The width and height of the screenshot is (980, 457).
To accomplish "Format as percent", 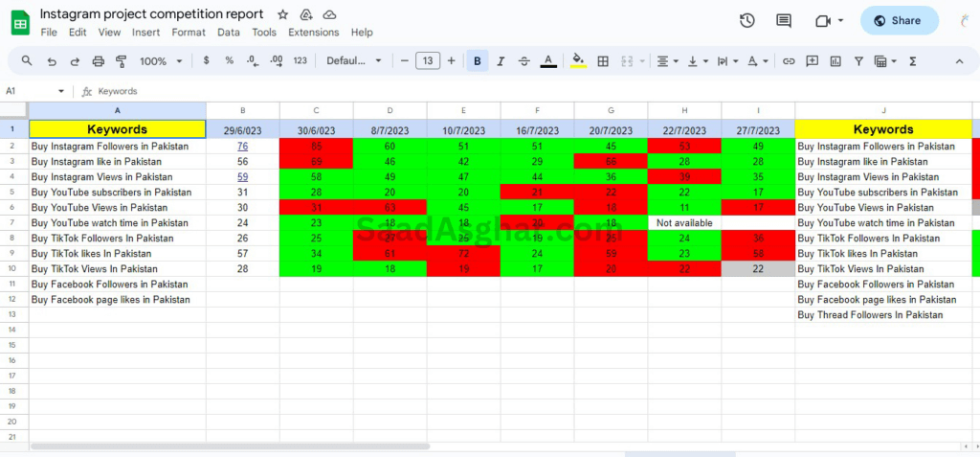I will coord(230,60).
